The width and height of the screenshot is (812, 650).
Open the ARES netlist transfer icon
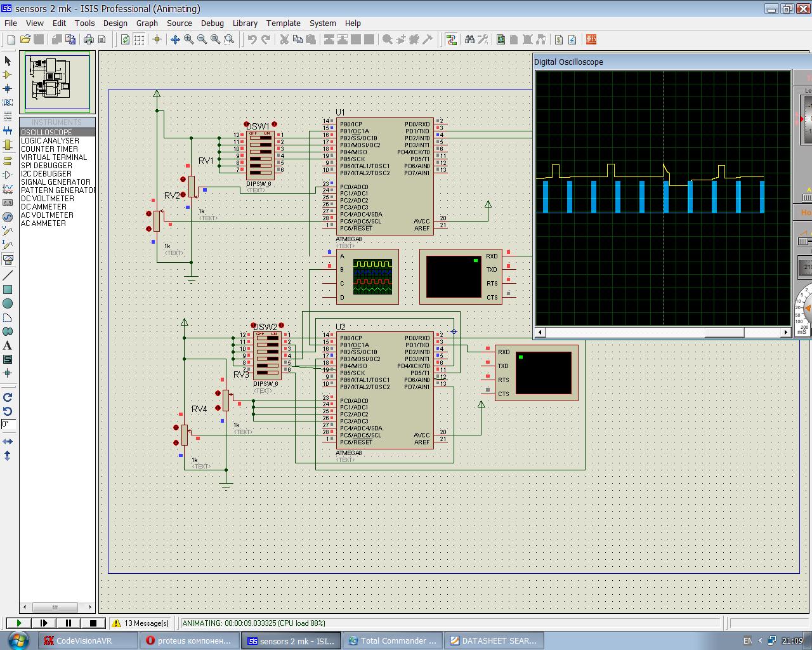[591, 39]
